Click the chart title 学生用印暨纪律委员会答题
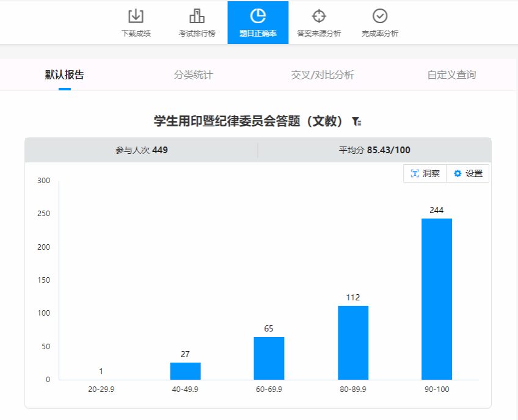Screen dimensions: 518x420 click(x=249, y=121)
